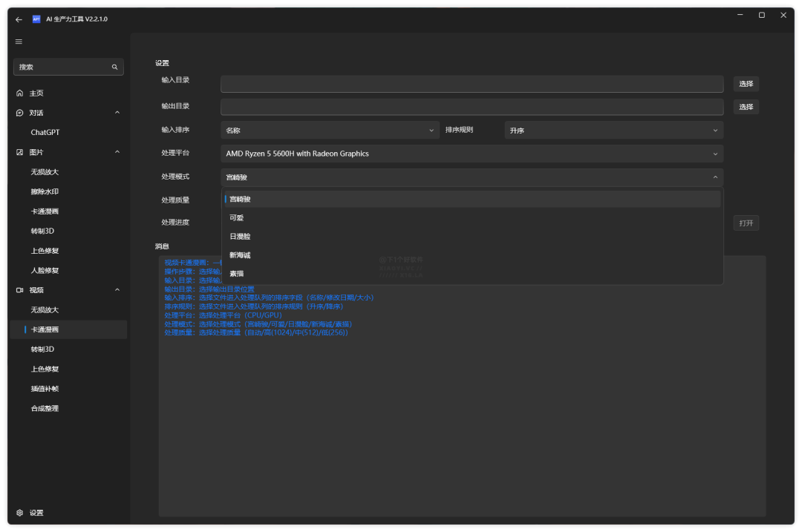
Task: Open 上色修复 under 图片
Action: 68,251
